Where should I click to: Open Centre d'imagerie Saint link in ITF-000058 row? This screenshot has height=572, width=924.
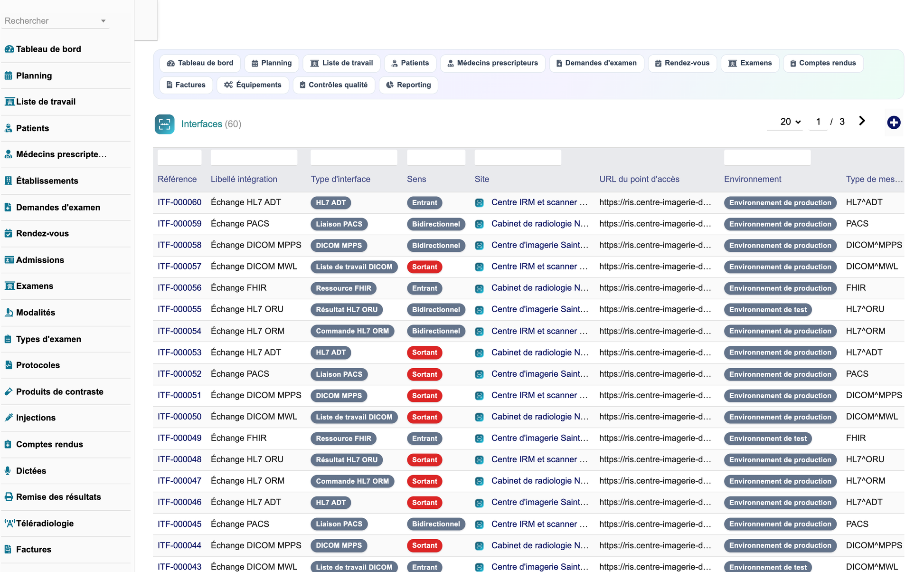[540, 245]
